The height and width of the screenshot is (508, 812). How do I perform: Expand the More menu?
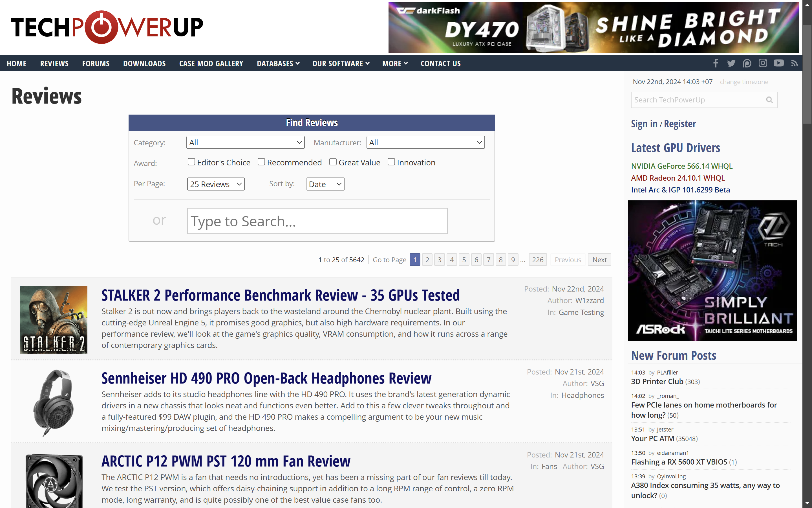pos(395,63)
